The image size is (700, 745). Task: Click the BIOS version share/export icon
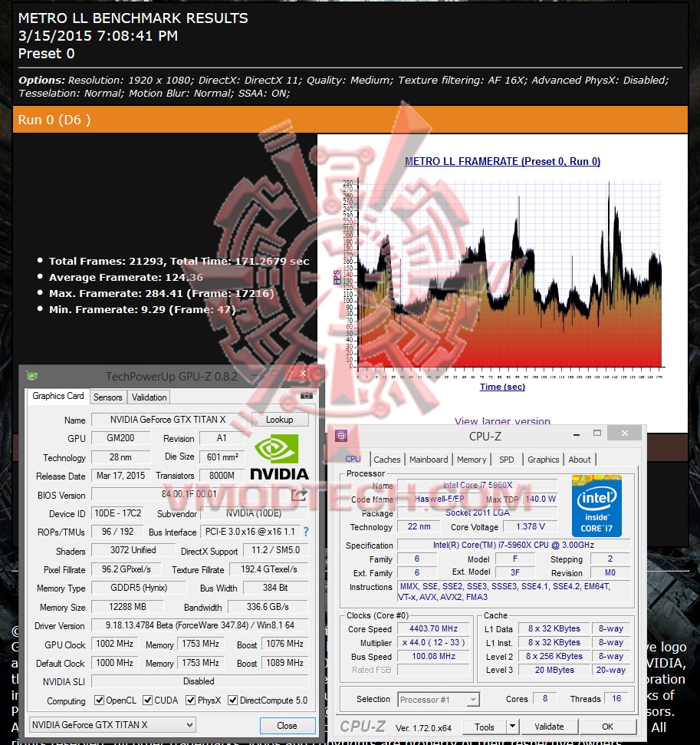[299, 495]
